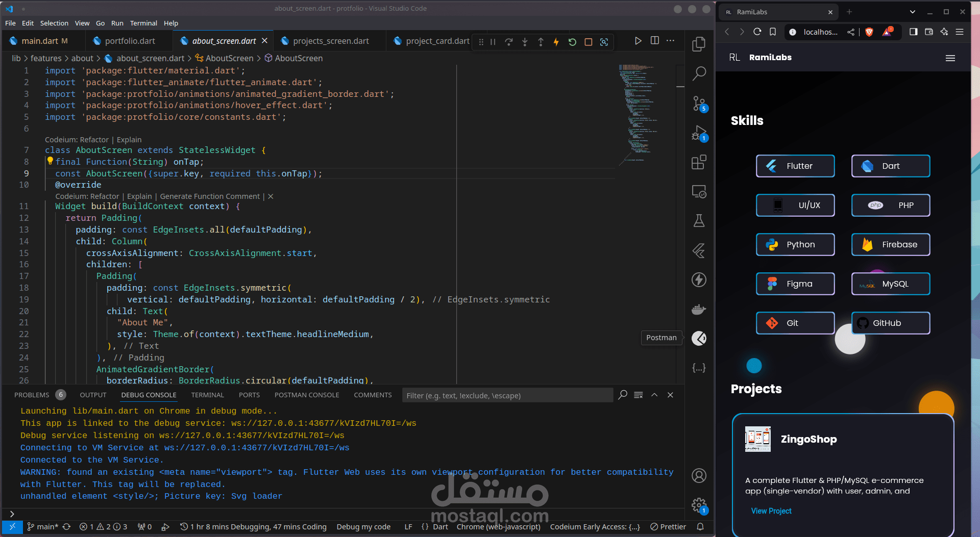Image resolution: width=980 pixels, height=537 pixels.
Task: Step over in the debug toolbar
Action: [x=508, y=42]
